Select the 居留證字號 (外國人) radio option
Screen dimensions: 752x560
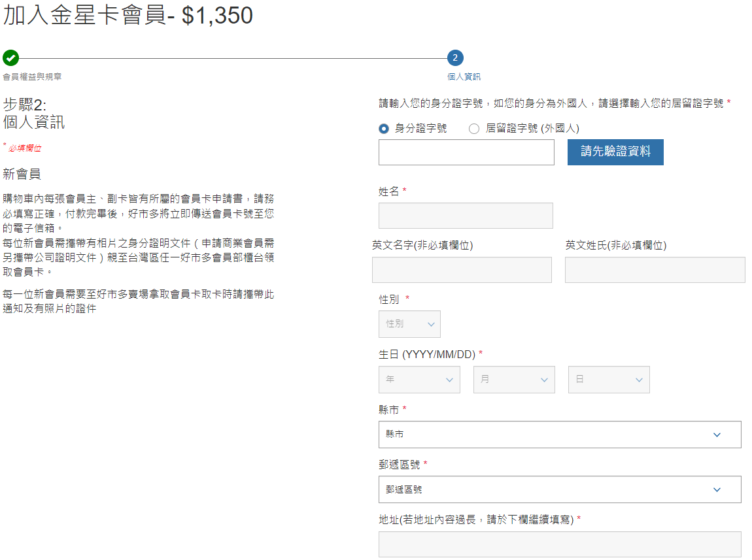(x=474, y=129)
